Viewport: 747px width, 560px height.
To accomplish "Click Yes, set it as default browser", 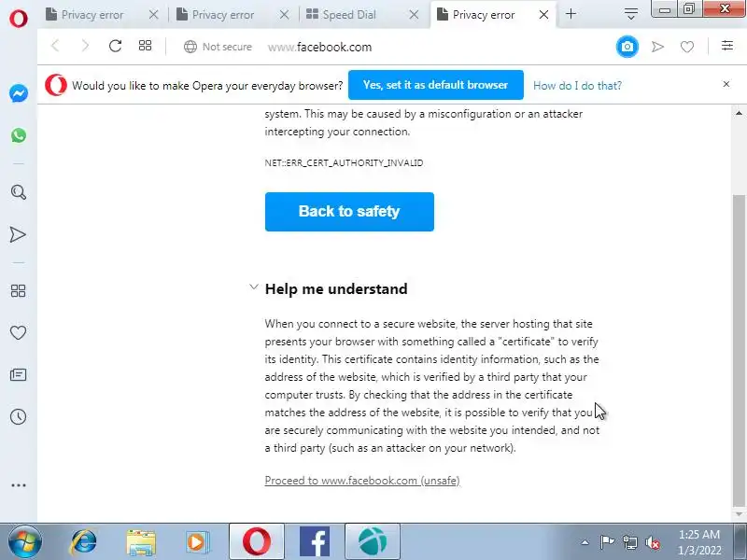I will point(435,85).
